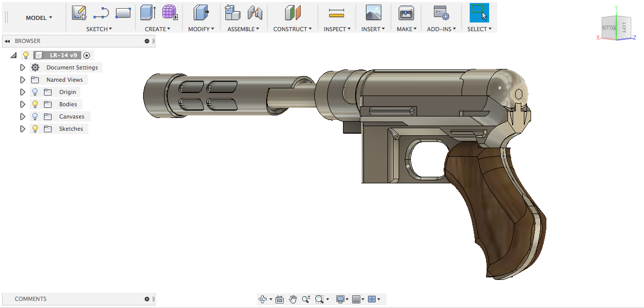Select the Offset Plane construct icon
644x308 pixels.
[x=293, y=12]
